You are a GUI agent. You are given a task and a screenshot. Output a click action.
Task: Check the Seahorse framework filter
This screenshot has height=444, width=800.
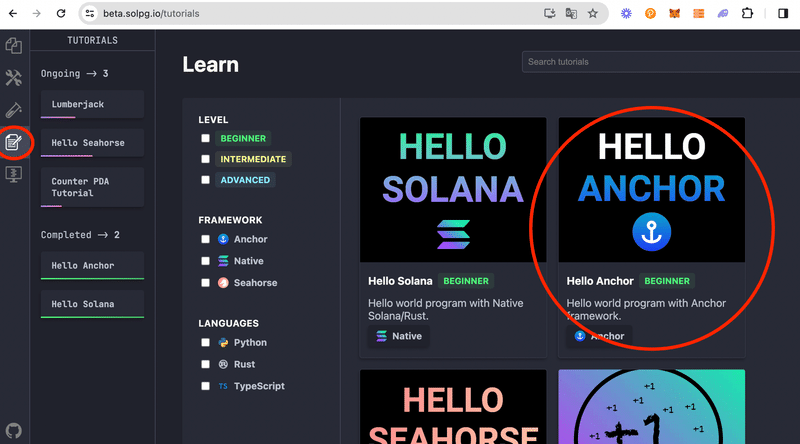pos(205,283)
